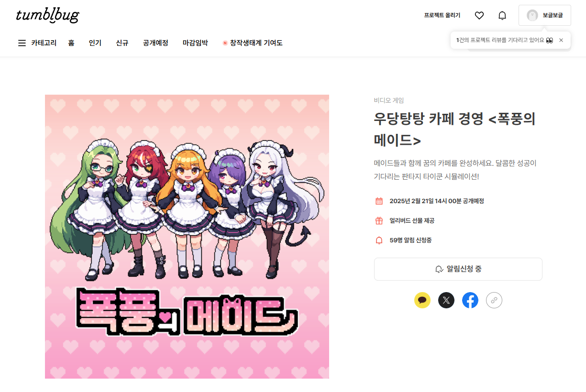This screenshot has height=392, width=586.
Task: Dismiss the project review tooltip
Action: coord(561,40)
